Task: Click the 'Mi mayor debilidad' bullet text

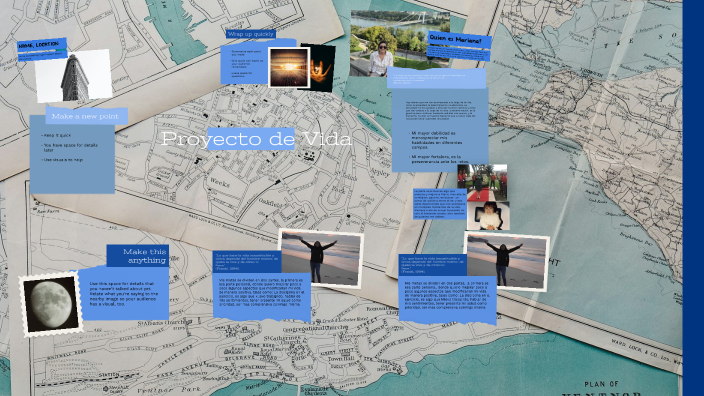Action: point(436,140)
